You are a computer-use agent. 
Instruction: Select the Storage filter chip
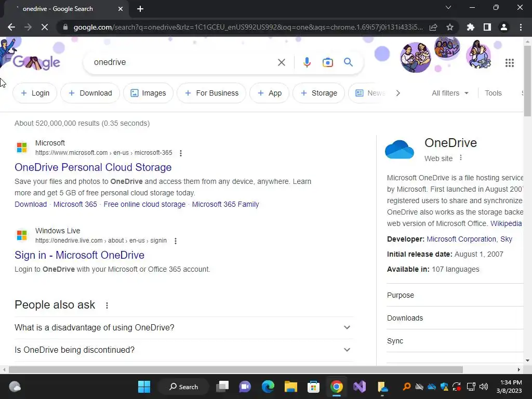point(318,93)
